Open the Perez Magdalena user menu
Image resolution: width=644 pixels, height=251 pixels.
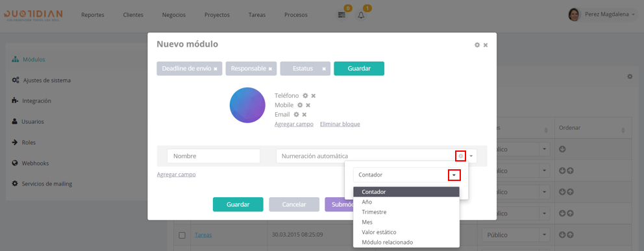pos(602,15)
